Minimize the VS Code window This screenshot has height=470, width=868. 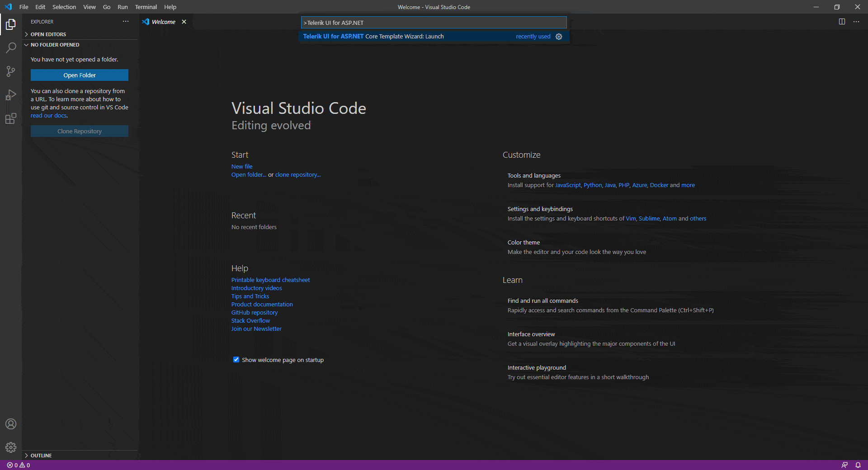click(816, 7)
